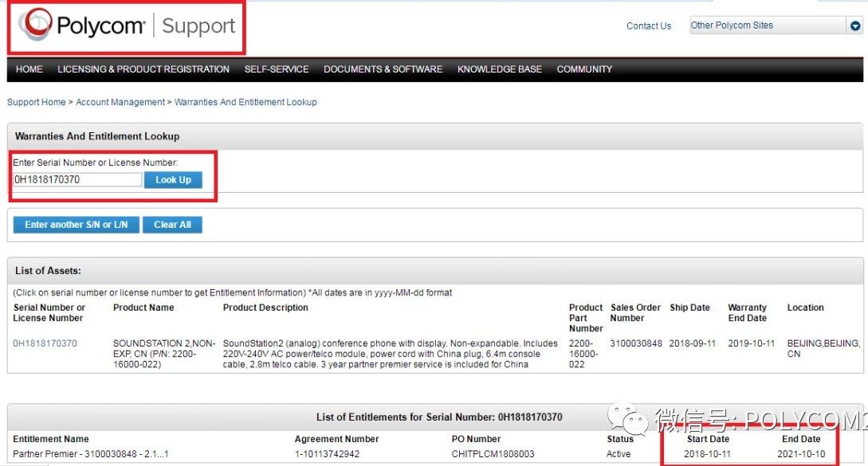
Task: Click the List of Assets header
Action: pyautogui.click(x=48, y=271)
